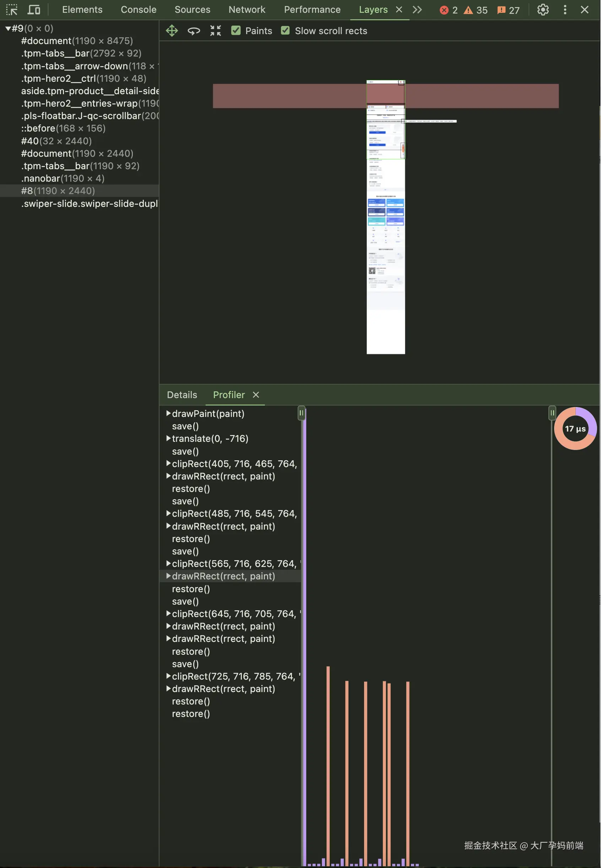Open the three-dot DevTools customization menu
Screen dimensions: 601x868
(565, 10)
